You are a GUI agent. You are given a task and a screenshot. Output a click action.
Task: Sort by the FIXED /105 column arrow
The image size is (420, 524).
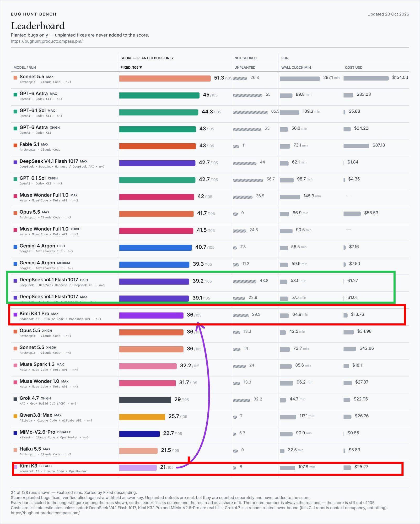[141, 68]
